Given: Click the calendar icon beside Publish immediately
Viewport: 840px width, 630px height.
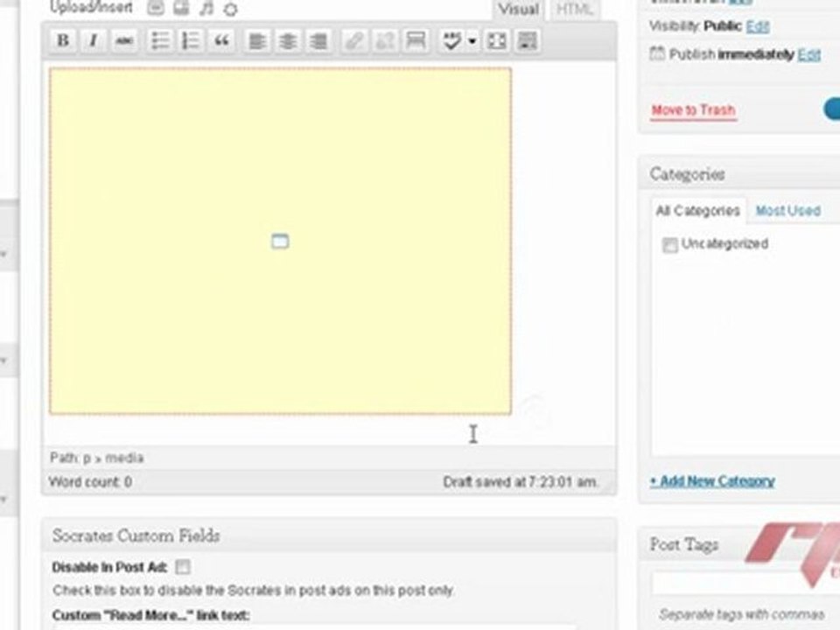Looking at the screenshot, I should click(x=657, y=53).
